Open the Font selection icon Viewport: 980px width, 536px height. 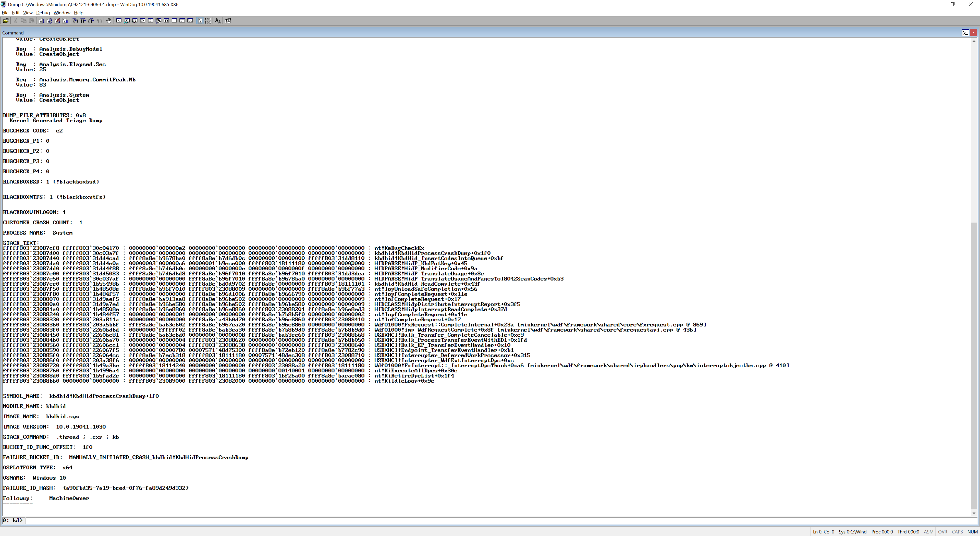click(218, 21)
